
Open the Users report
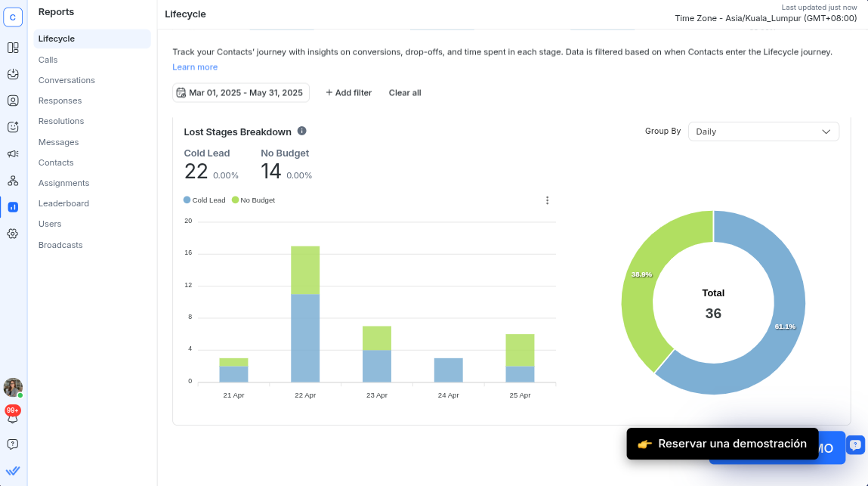[x=50, y=224]
